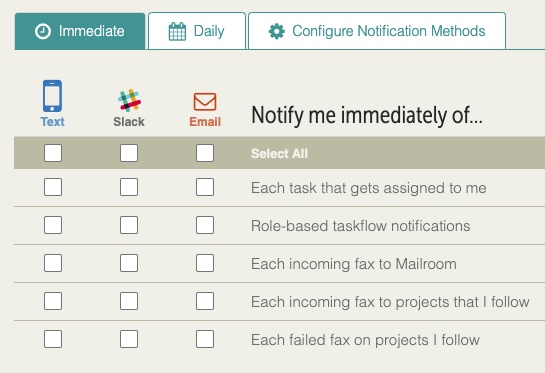The height and width of the screenshot is (373, 545).
Task: Click the gear icon for notification methods
Action: pos(277,31)
